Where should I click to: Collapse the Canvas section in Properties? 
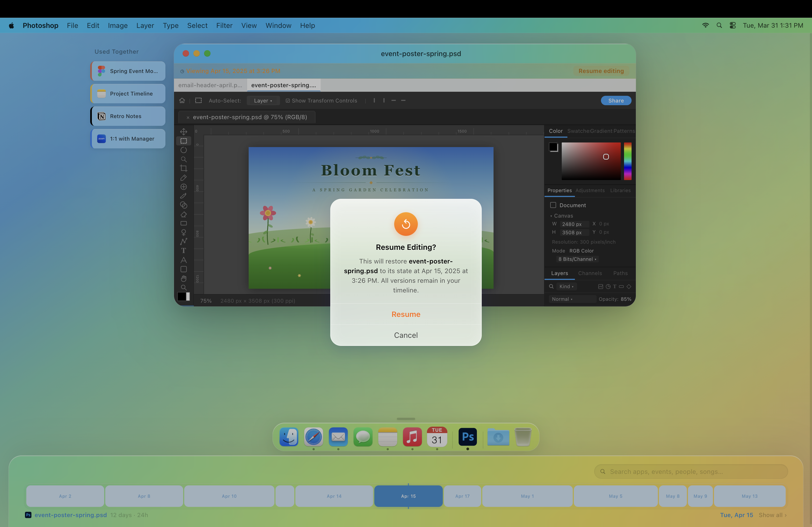(x=551, y=215)
